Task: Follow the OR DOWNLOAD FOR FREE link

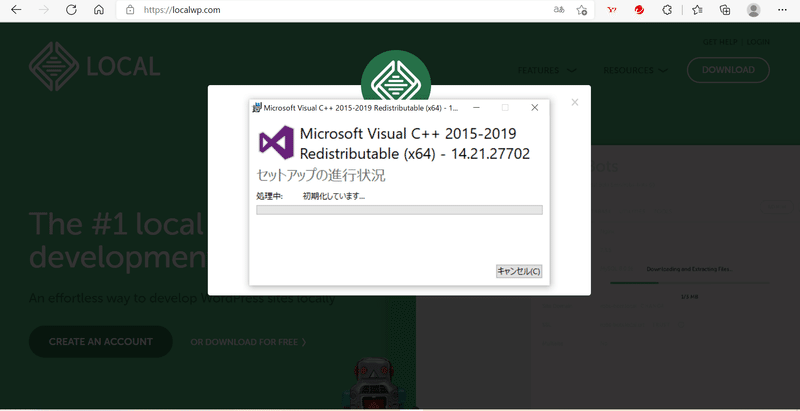Action: click(248, 342)
